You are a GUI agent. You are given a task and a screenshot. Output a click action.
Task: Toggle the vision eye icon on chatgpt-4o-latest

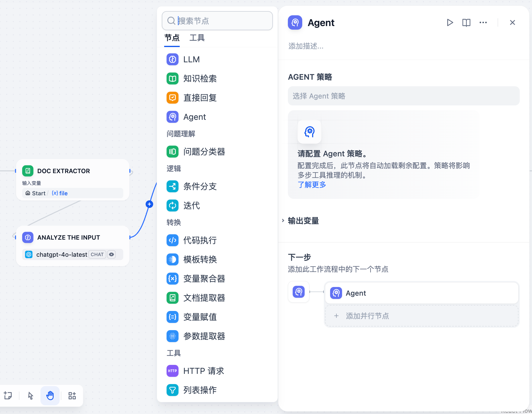tap(111, 254)
